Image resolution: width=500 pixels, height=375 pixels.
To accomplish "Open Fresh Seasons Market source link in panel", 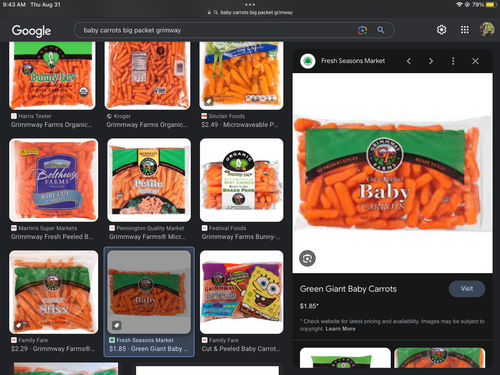I will click(353, 61).
